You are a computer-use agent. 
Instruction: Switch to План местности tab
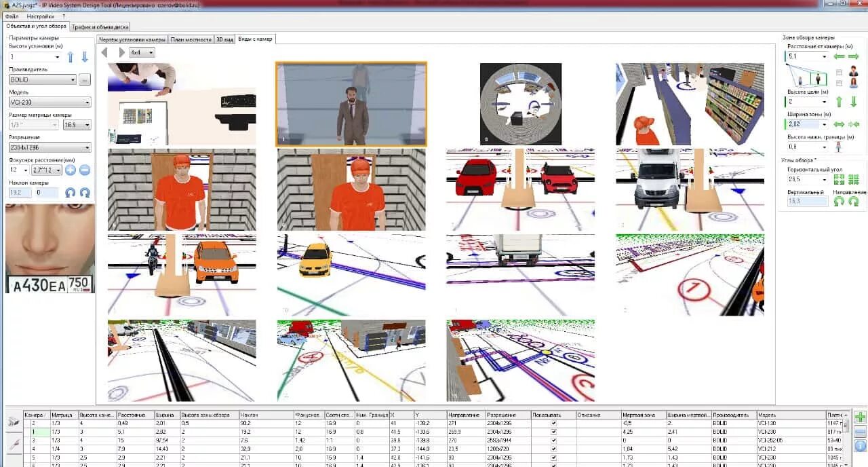tap(191, 39)
